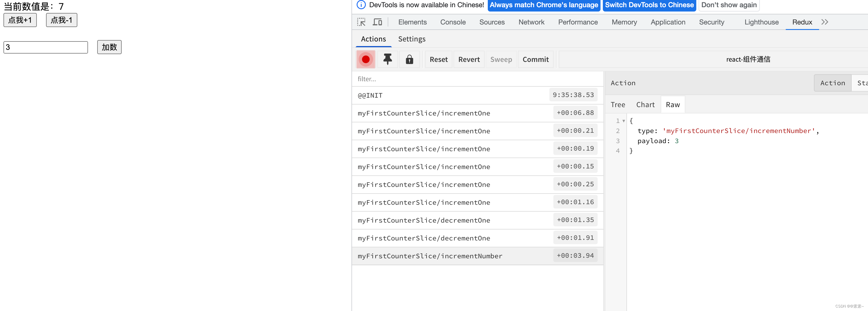
Task: Click the pin/bookmark action icon
Action: pyautogui.click(x=387, y=59)
